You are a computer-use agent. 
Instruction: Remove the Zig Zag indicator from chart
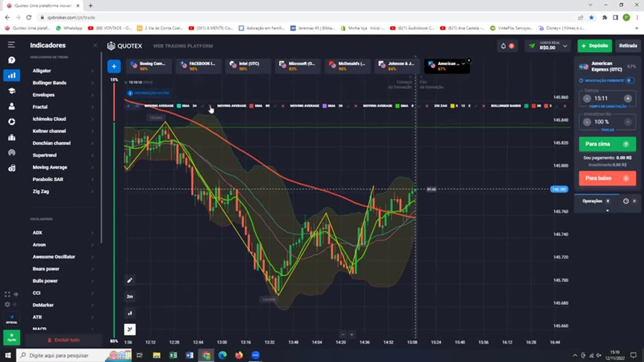pos(484,106)
